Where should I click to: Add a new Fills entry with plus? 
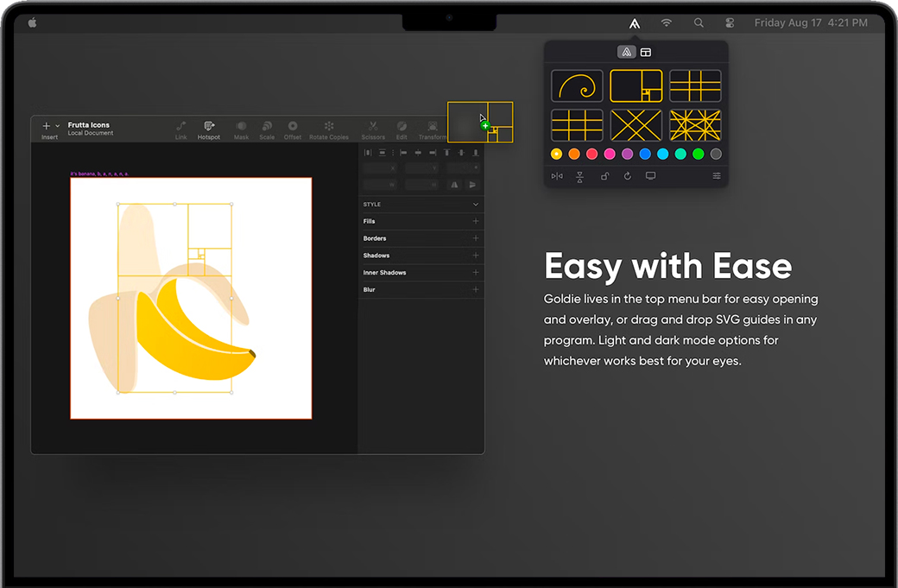click(x=476, y=222)
